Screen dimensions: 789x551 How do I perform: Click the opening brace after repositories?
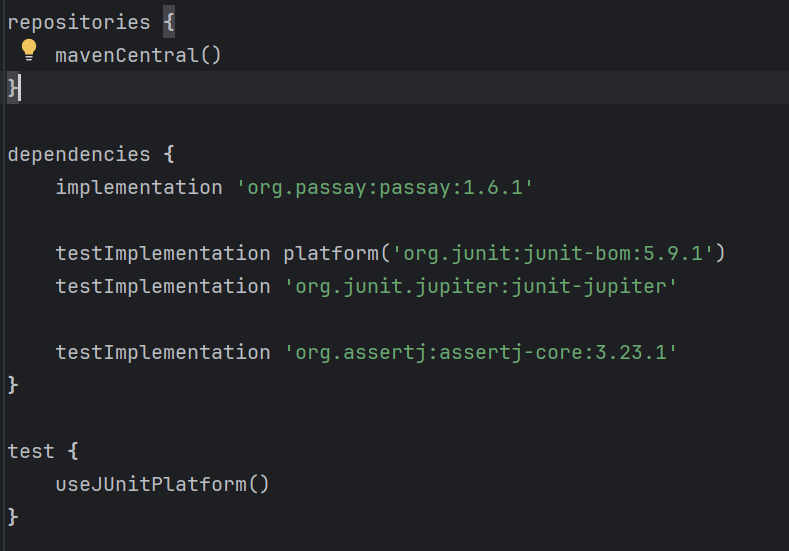pos(169,23)
